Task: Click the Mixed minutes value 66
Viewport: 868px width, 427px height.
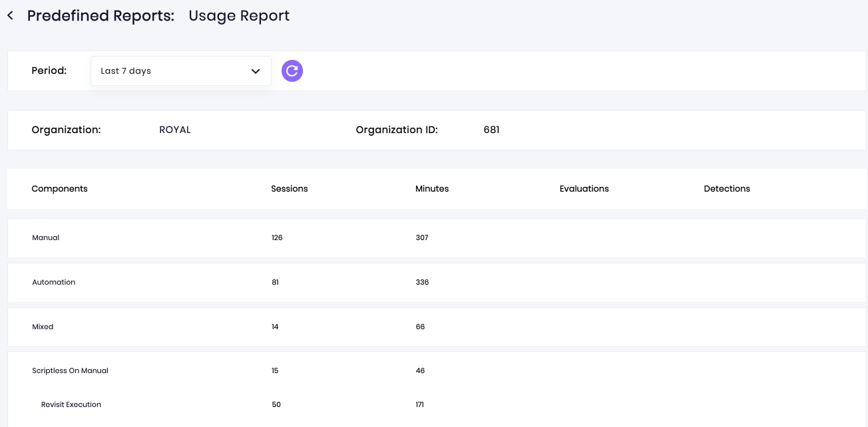Action: click(x=420, y=327)
